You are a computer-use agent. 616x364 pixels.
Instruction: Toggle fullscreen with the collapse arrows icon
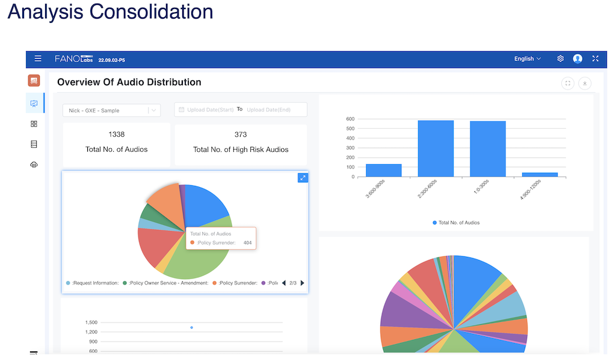click(x=595, y=58)
